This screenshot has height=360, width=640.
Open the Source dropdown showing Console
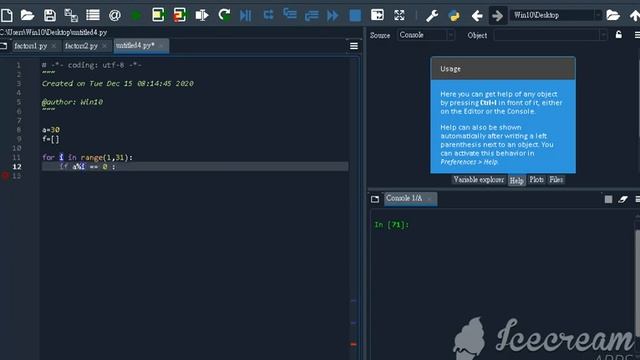coord(426,35)
